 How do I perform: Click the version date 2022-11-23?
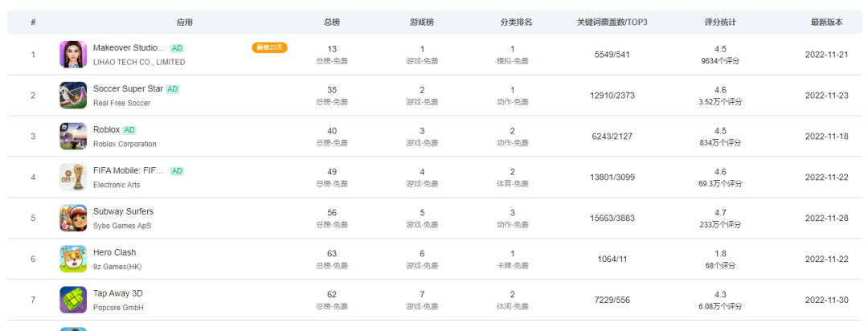pyautogui.click(x=826, y=96)
